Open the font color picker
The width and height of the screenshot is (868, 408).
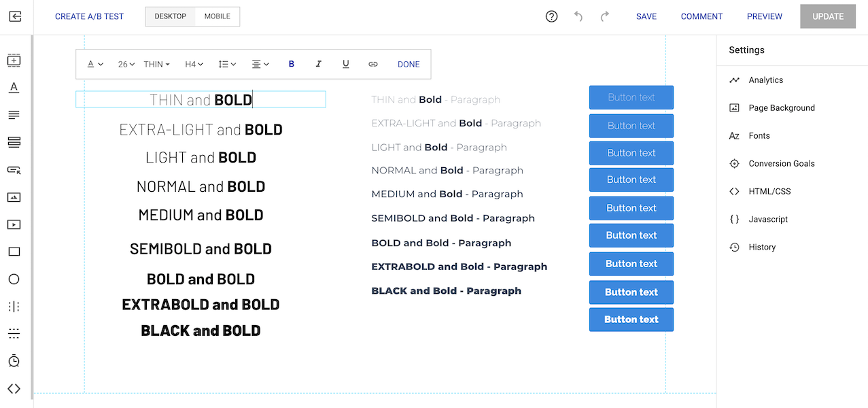(x=94, y=63)
